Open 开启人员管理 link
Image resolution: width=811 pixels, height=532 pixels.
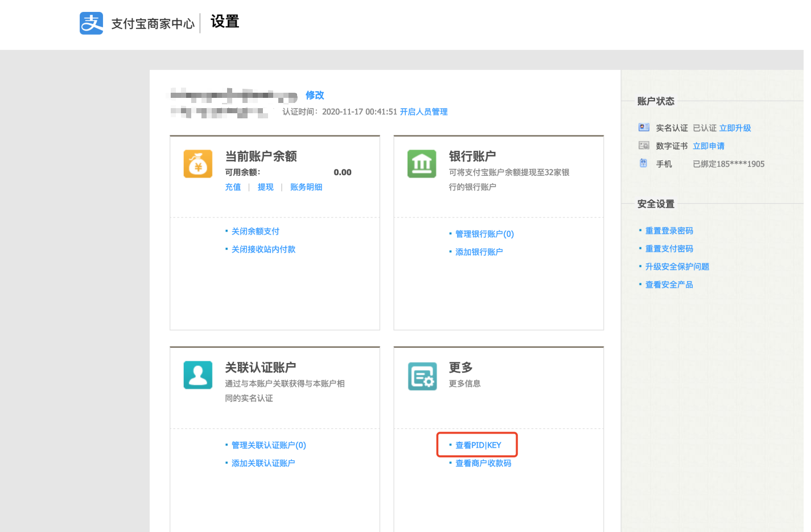423,112
